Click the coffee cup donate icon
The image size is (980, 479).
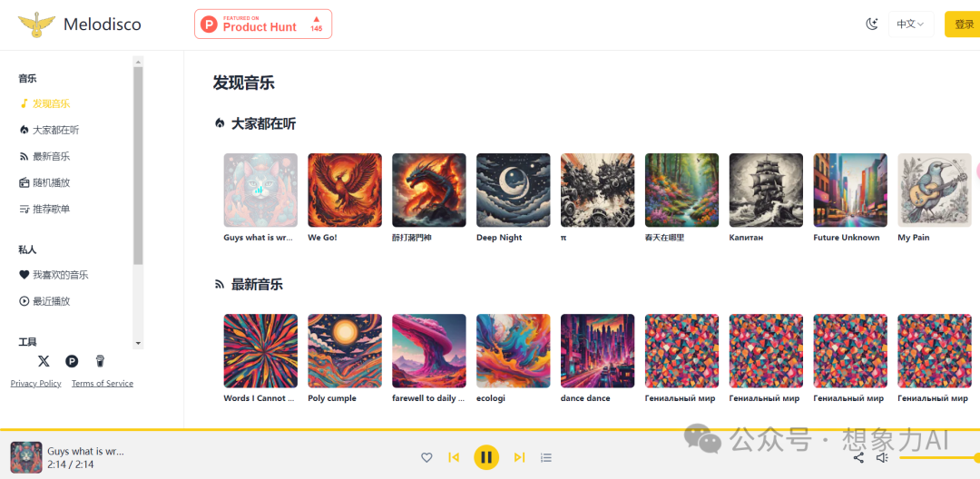pos(100,361)
